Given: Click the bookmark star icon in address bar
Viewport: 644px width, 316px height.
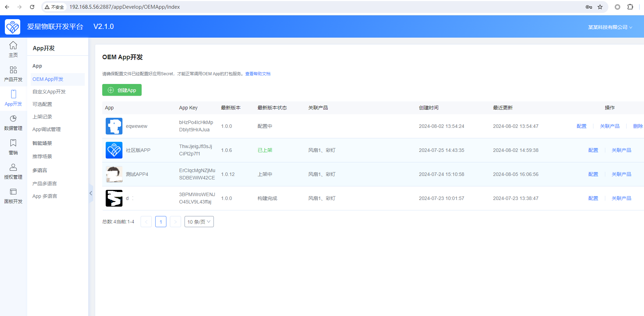Looking at the screenshot, I should 600,7.
